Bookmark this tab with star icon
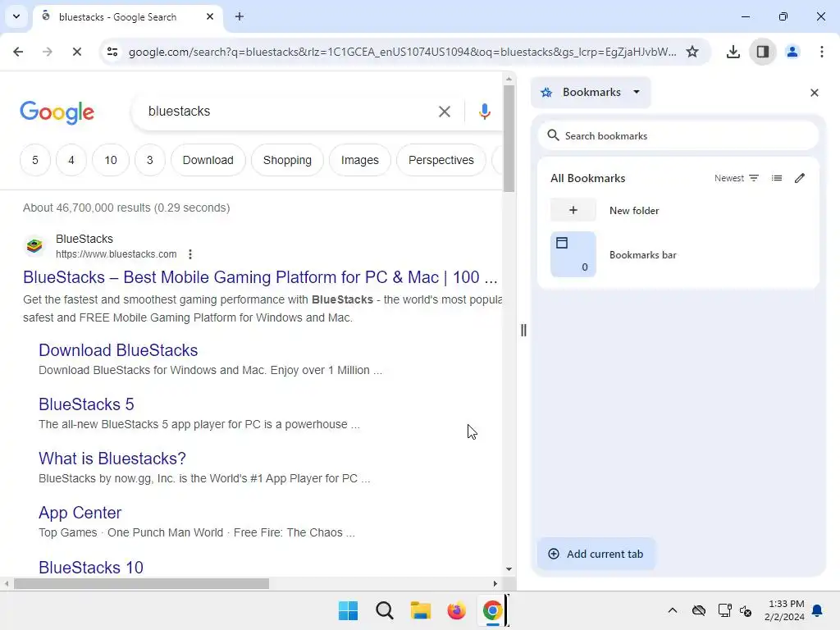Viewport: 840px width, 630px height. pyautogui.click(x=692, y=52)
